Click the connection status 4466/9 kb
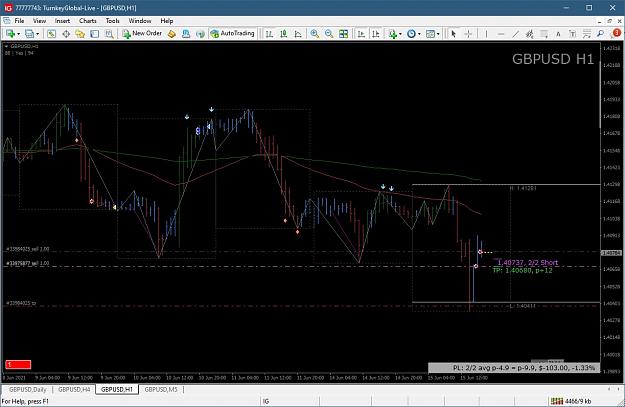The width and height of the screenshot is (625, 407). pyautogui.click(x=571, y=401)
